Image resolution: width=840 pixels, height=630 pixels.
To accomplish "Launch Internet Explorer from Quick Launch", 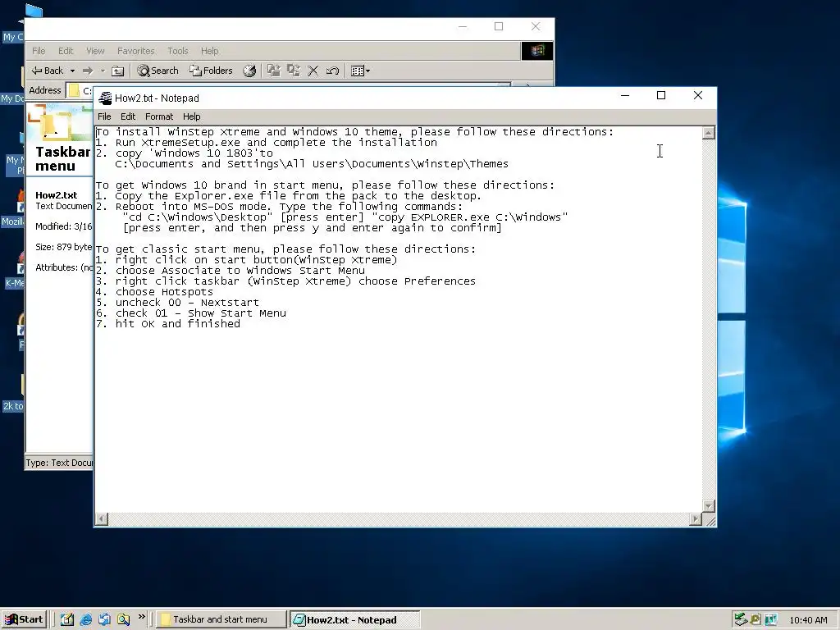I will tap(85, 620).
